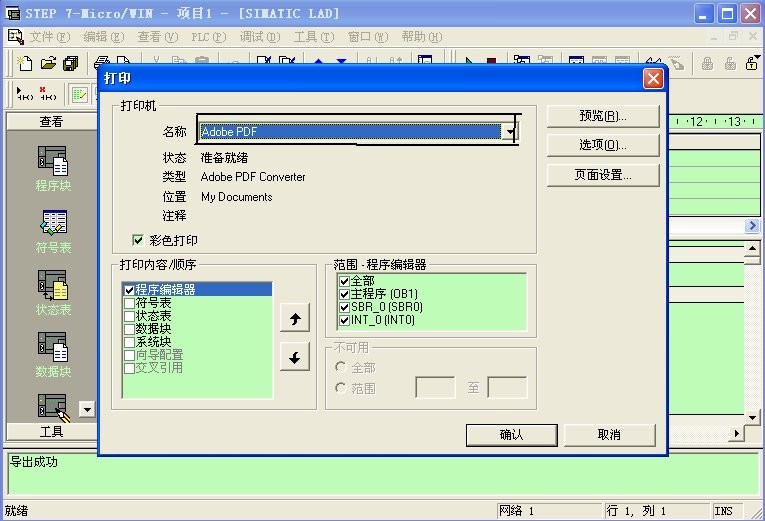Uncheck 程序编辑器 in print content list

tap(129, 290)
